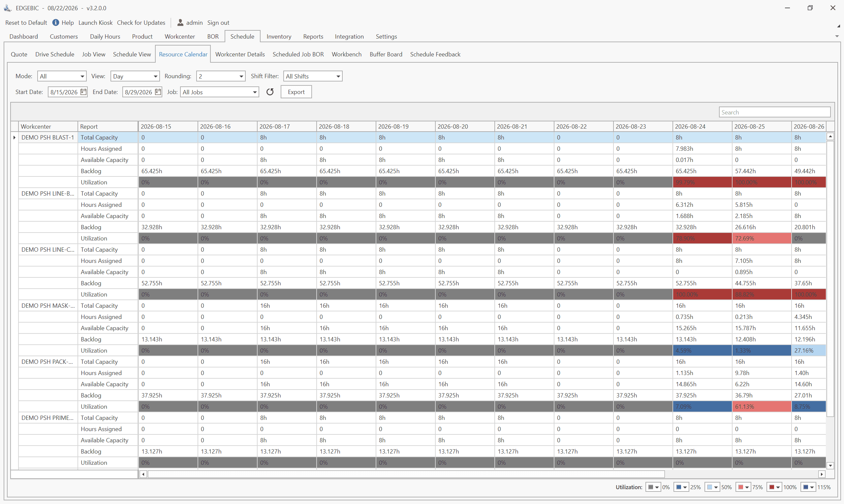Click the Export button
This screenshot has width=844, height=504.
296,92
